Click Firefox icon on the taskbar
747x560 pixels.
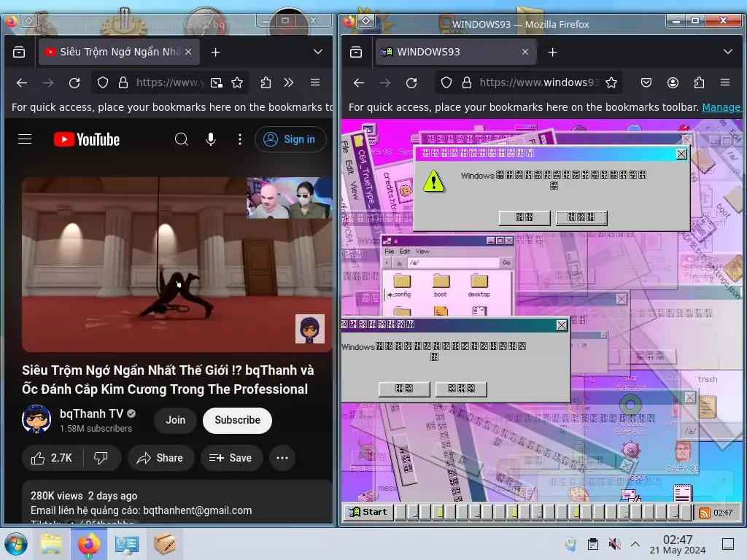89,544
